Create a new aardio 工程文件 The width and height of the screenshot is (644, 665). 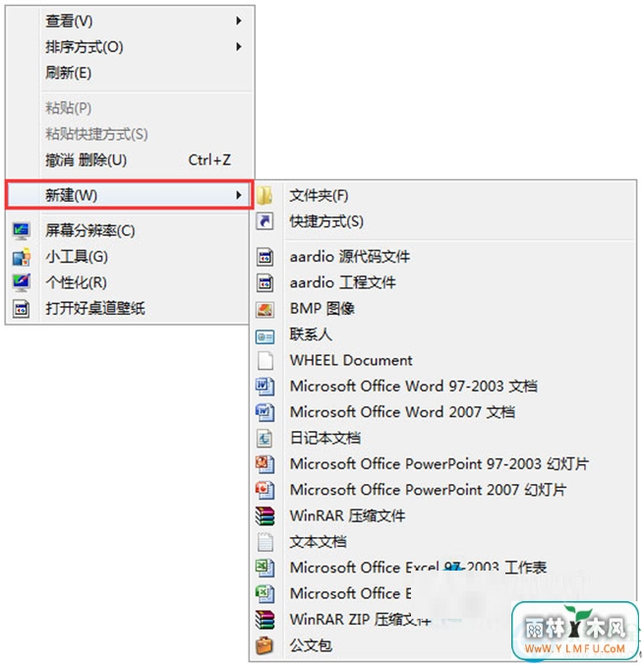click(443, 283)
